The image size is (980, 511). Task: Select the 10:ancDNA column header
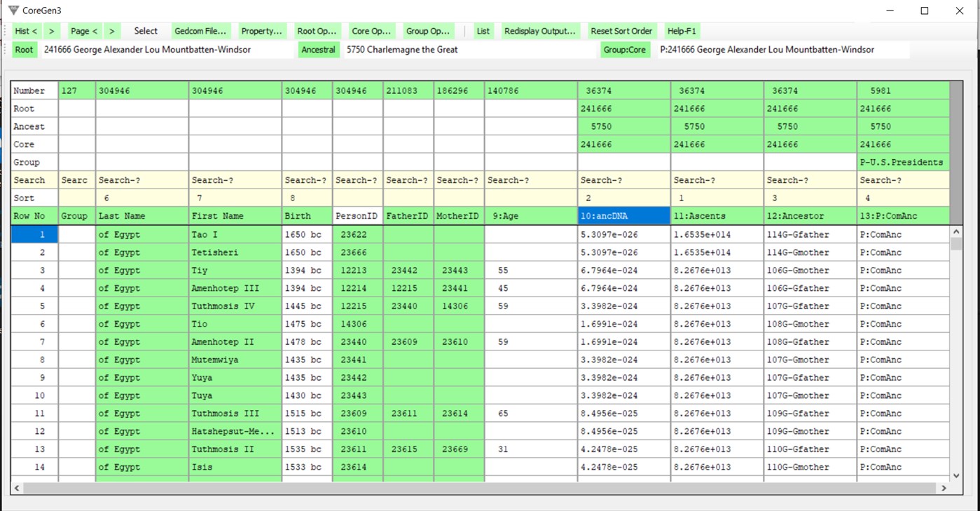pos(623,216)
